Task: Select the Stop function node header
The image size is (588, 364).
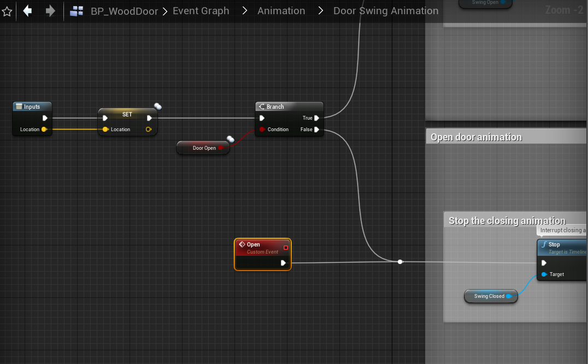Action: tap(562, 248)
